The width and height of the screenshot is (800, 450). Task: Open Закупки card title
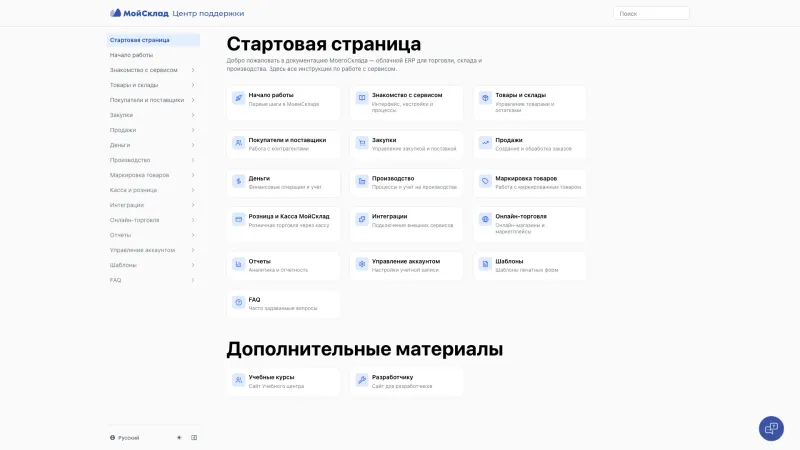point(384,140)
